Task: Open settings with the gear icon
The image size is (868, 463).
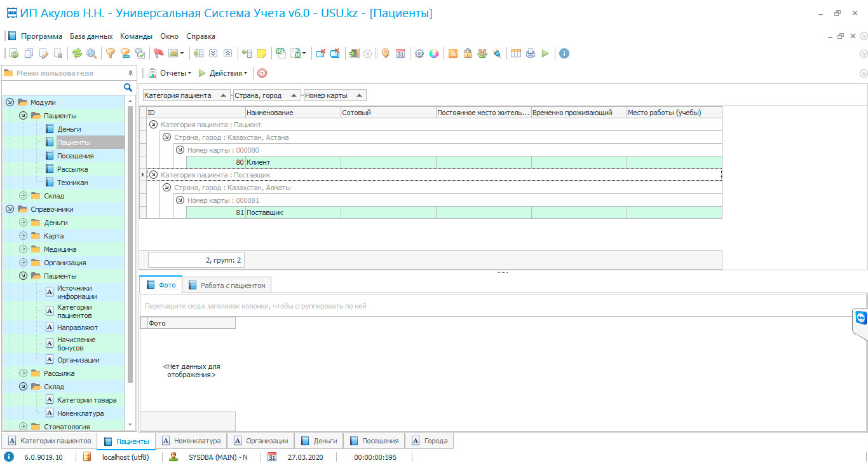Action: pos(419,53)
